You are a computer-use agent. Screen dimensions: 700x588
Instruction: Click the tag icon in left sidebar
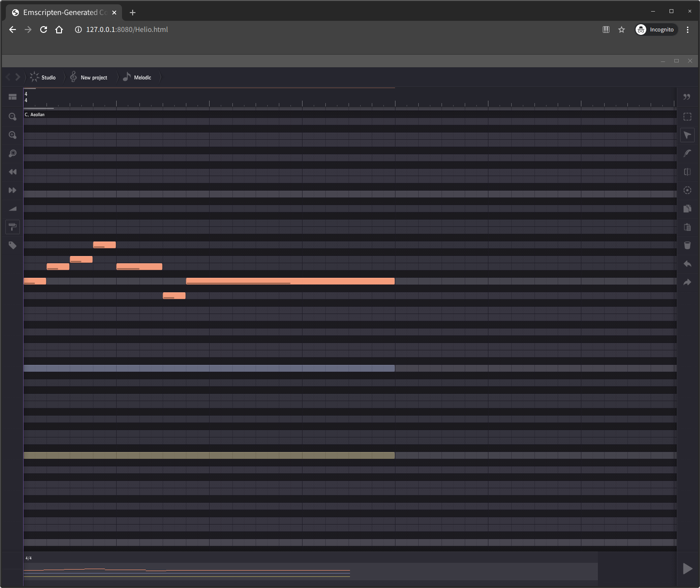[13, 245]
